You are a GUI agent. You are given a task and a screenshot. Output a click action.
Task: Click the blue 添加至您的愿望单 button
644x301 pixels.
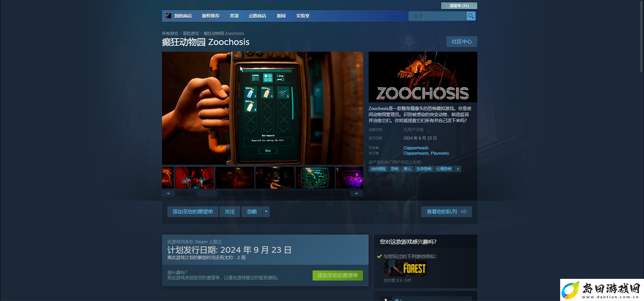click(x=193, y=212)
